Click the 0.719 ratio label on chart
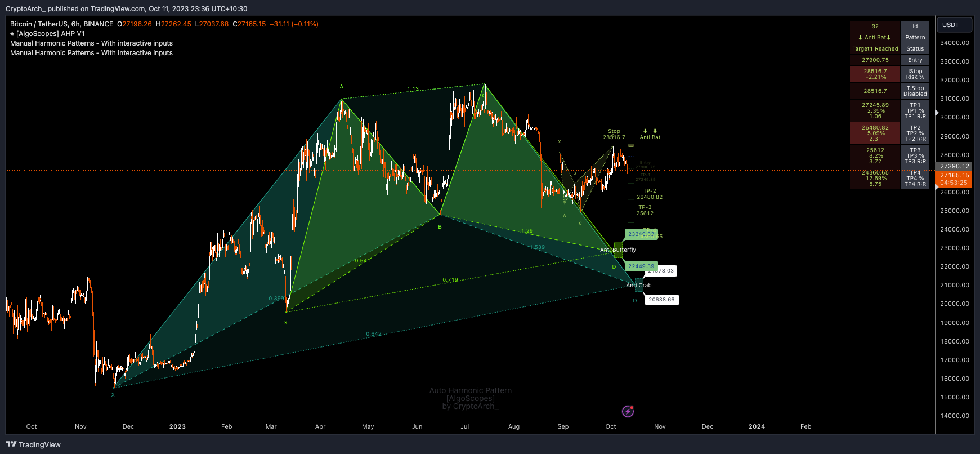980x454 pixels. (x=450, y=280)
